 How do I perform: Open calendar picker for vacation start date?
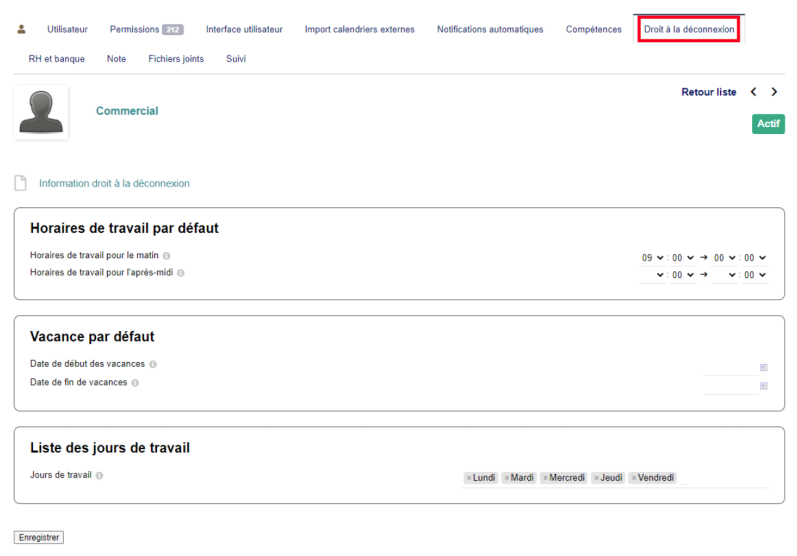click(763, 368)
